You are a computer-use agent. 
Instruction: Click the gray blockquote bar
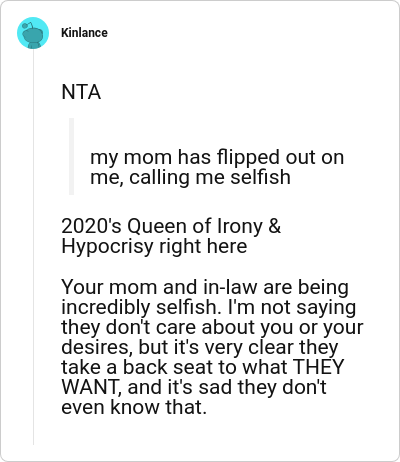point(71,156)
